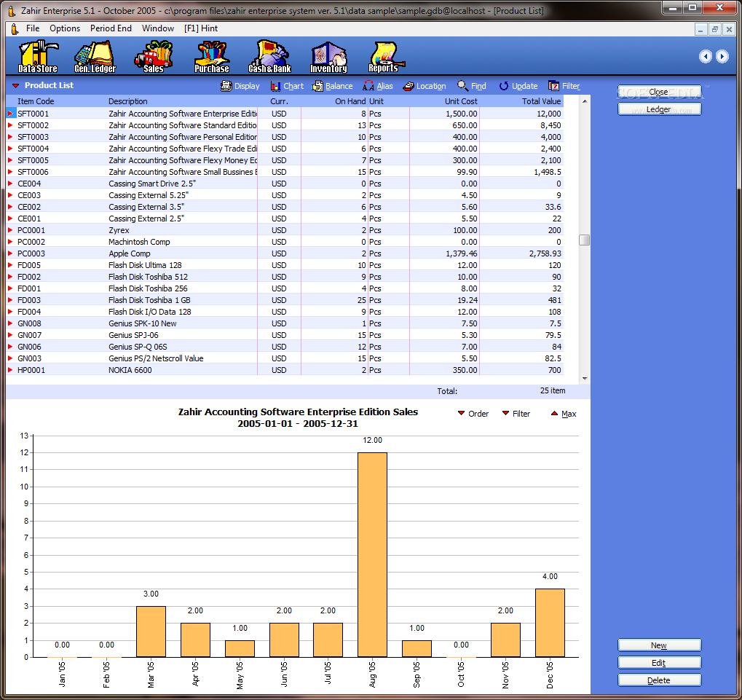Screen dimensions: 742x700
Task: Click the total value 2,758.93 cell
Action: pyautogui.click(x=545, y=253)
